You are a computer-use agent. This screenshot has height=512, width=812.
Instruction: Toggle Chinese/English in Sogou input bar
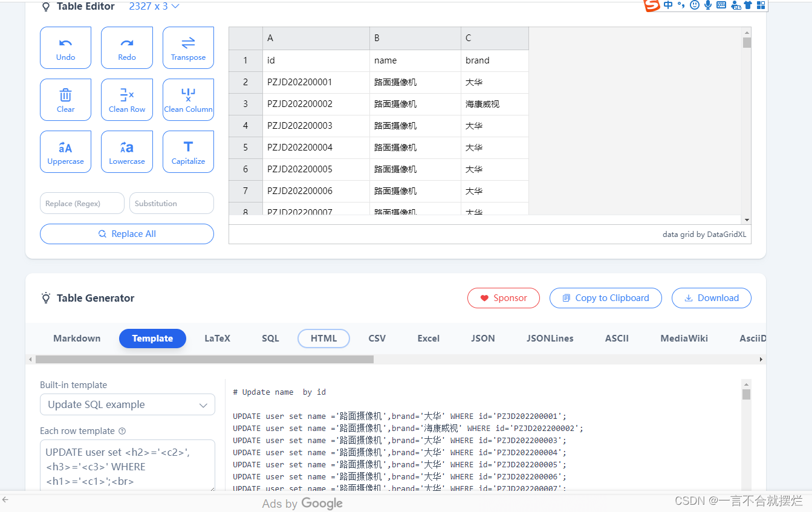(668, 5)
